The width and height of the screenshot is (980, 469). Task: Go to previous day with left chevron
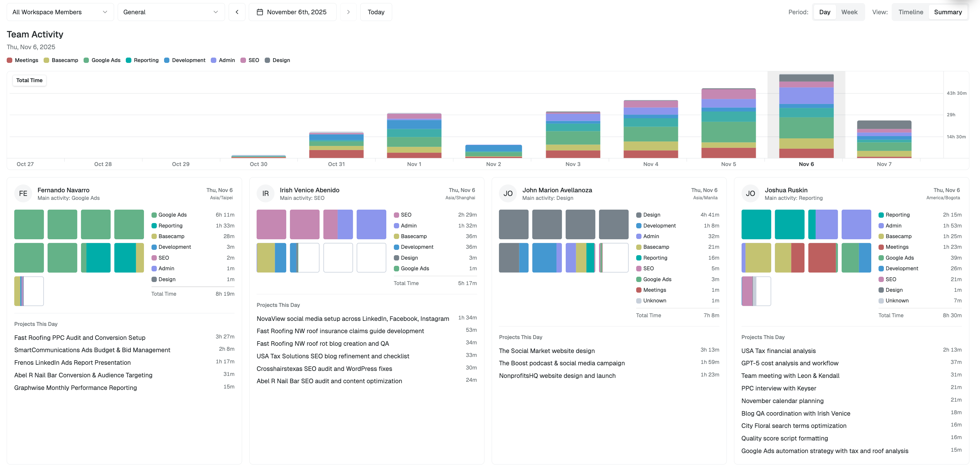(237, 12)
